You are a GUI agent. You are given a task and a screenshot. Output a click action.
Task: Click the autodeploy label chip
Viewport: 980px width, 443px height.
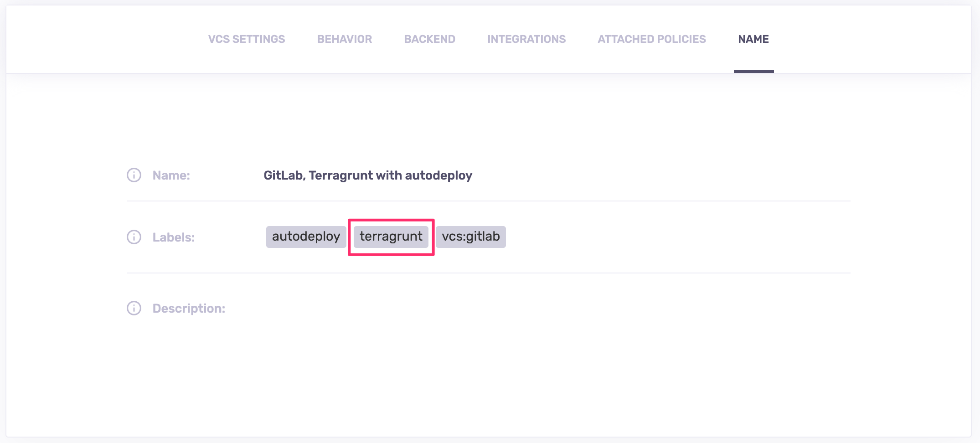(x=306, y=237)
